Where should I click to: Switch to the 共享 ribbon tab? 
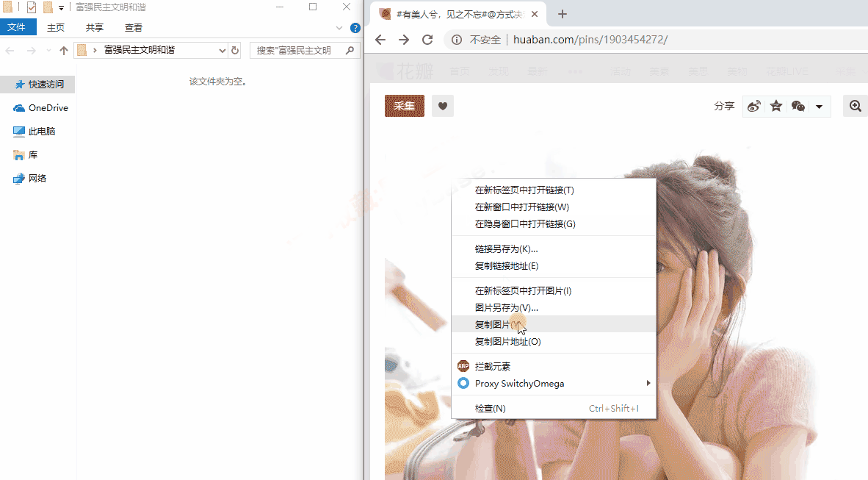click(94, 26)
